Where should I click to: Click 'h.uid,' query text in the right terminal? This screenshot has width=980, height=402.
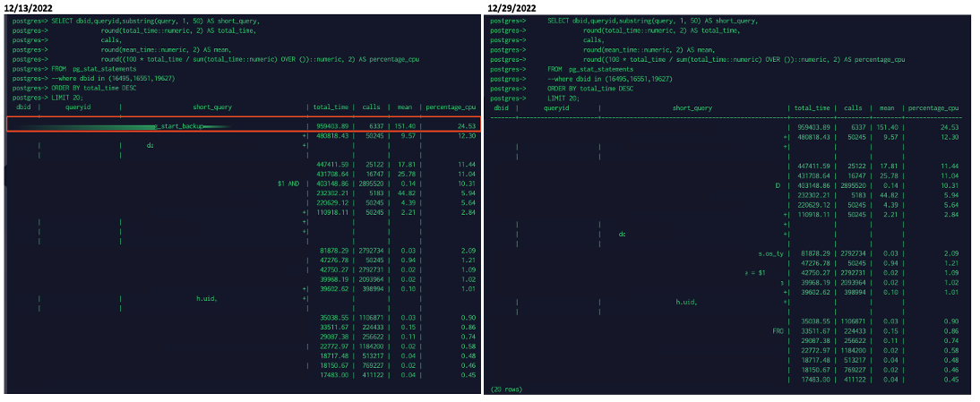pyautogui.click(x=686, y=303)
